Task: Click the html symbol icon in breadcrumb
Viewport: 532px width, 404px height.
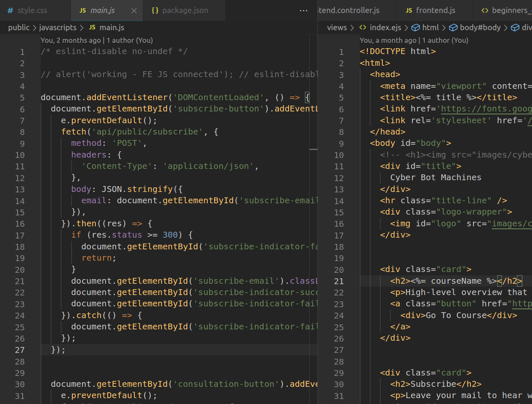Action: pyautogui.click(x=416, y=27)
